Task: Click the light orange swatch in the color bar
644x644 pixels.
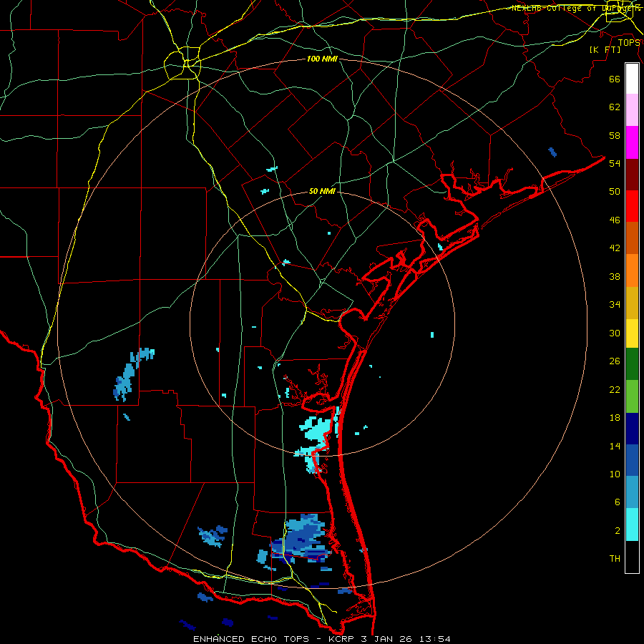Action: point(632,270)
